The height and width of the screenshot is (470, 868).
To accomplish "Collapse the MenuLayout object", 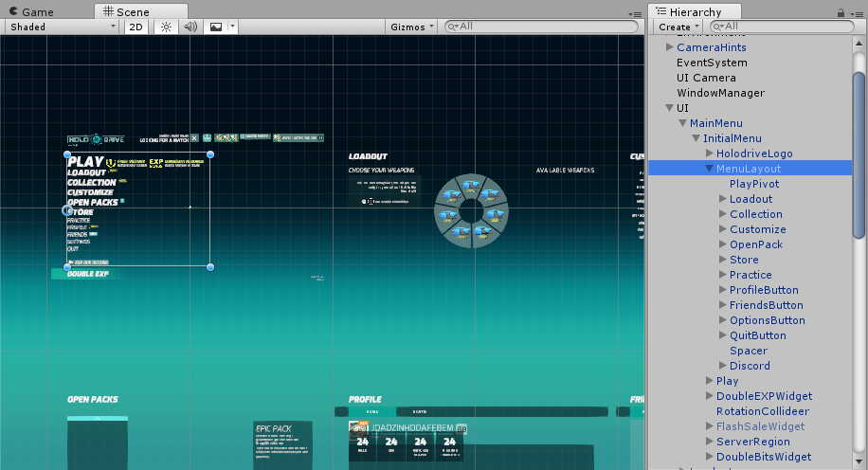I will point(709,169).
